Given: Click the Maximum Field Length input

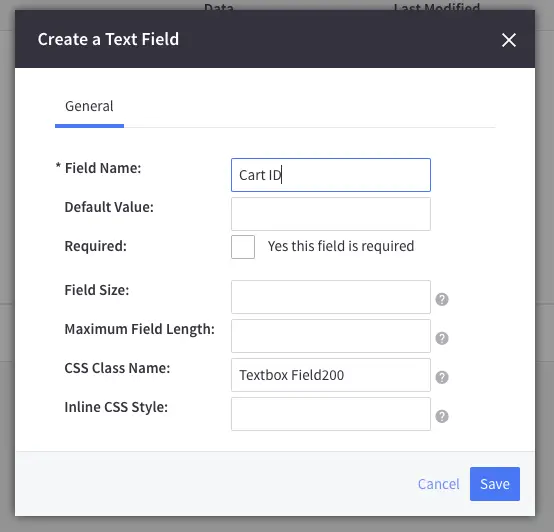Looking at the screenshot, I should (x=331, y=336).
